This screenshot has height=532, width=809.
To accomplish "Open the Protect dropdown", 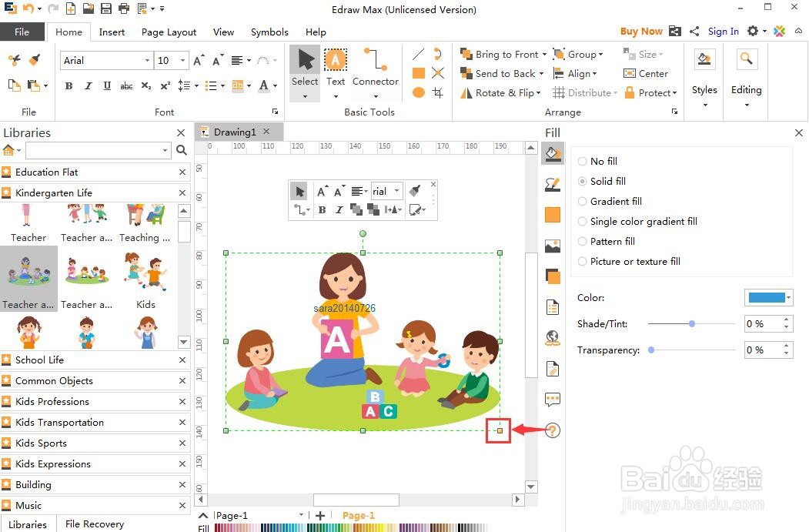I will 650,93.
